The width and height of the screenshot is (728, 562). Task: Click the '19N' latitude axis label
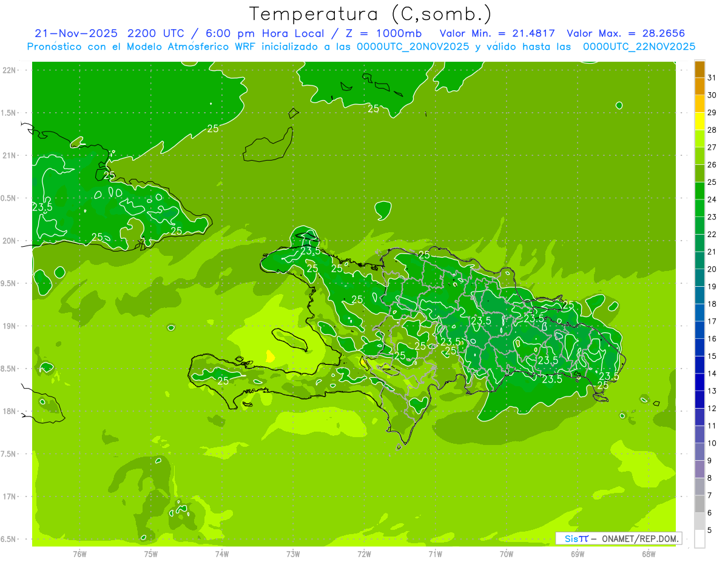coord(10,326)
